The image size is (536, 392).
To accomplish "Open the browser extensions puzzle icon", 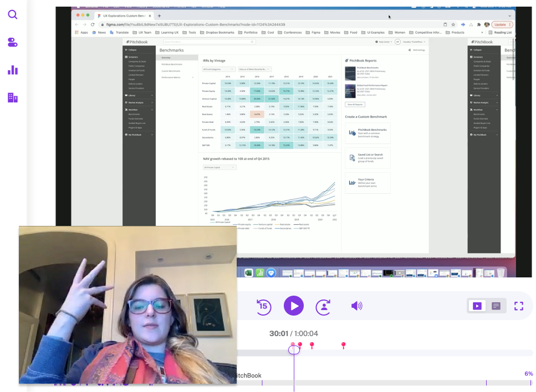I will coord(479,24).
